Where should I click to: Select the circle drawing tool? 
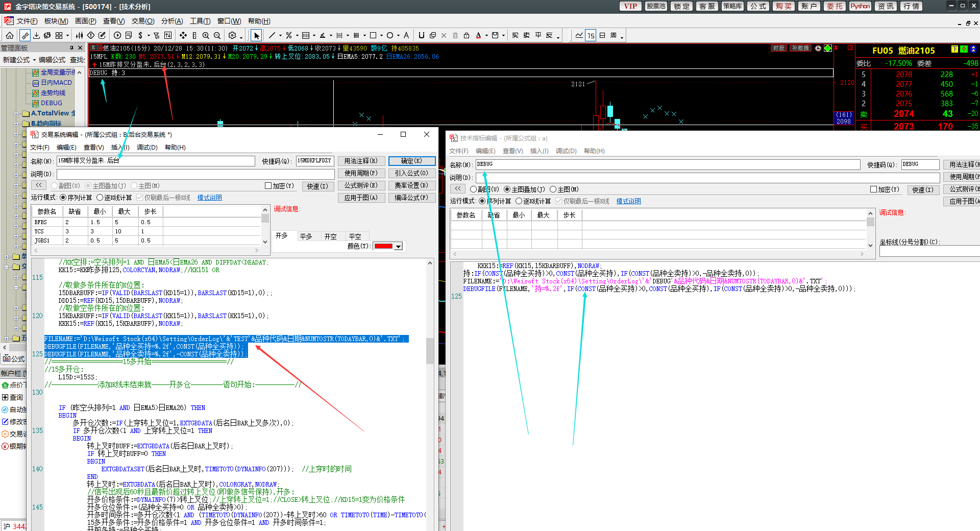(390, 35)
